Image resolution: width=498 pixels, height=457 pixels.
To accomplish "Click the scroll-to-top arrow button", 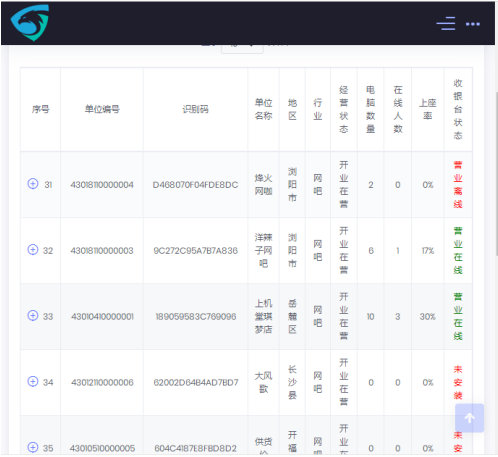I will tap(469, 418).
